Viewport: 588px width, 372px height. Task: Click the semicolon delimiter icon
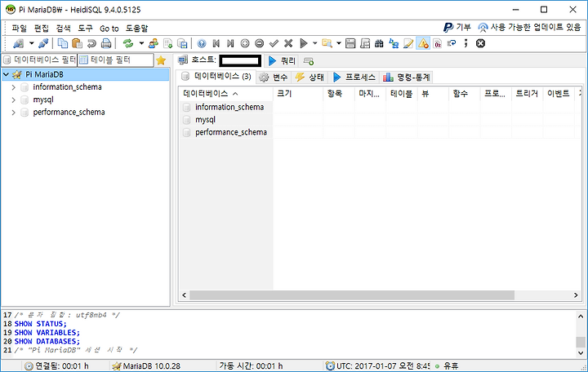click(465, 43)
